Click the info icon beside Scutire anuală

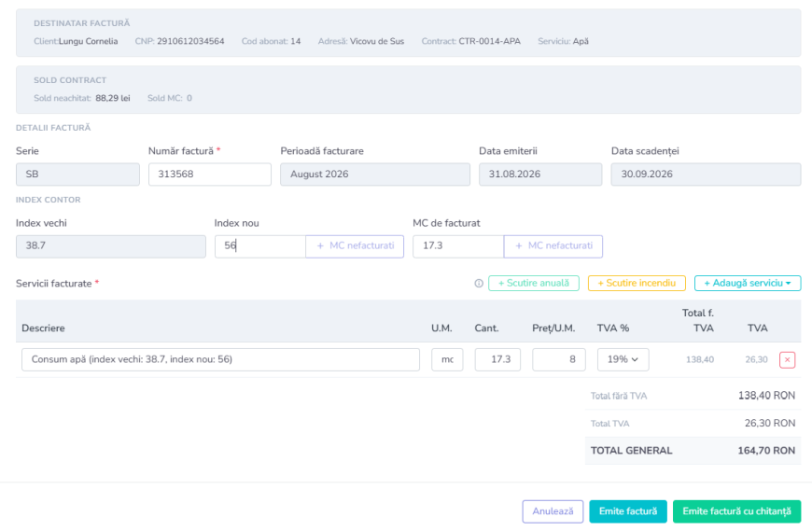point(479,283)
